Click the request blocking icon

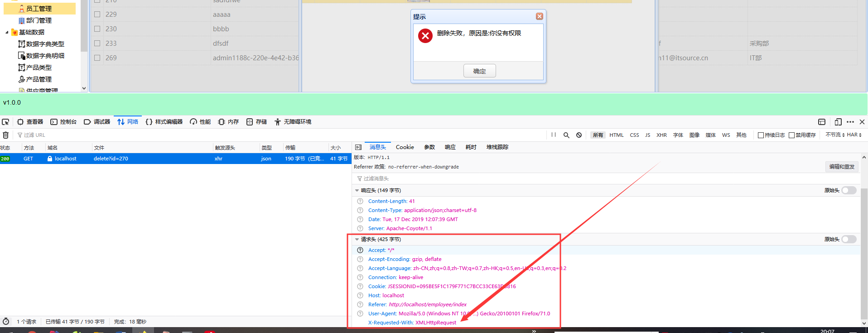click(x=579, y=135)
